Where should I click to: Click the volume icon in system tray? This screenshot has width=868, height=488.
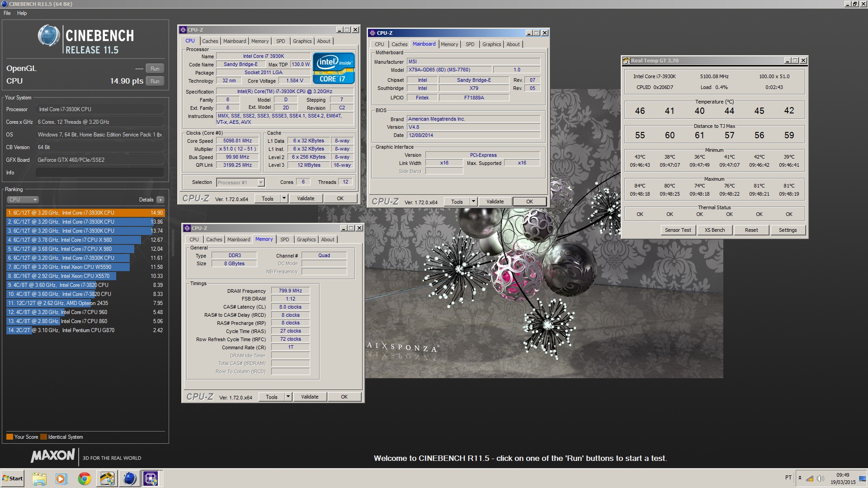[821, 479]
